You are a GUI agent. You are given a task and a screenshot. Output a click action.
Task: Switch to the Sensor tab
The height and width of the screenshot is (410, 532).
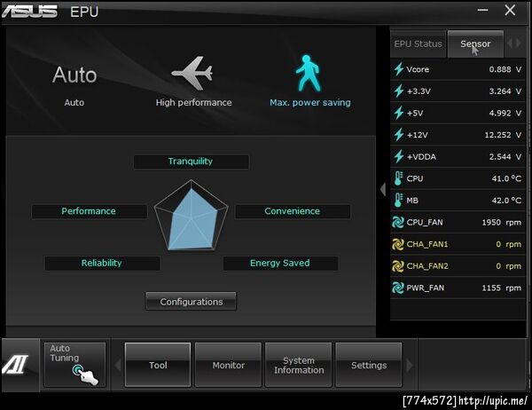(x=475, y=43)
